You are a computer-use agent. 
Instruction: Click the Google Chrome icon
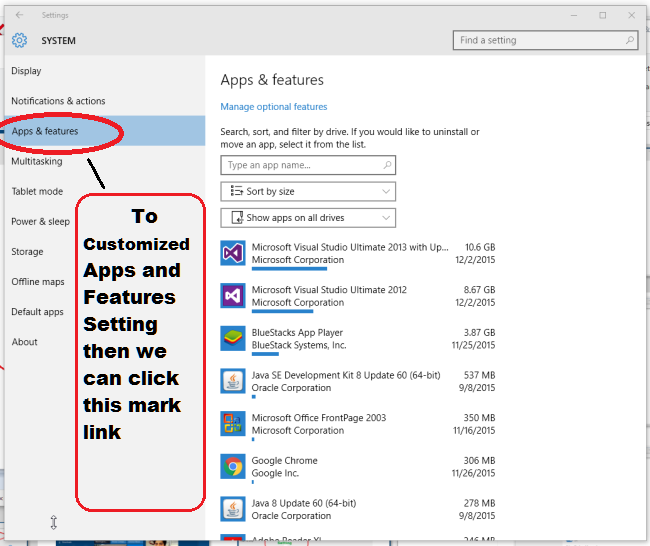tap(233, 466)
